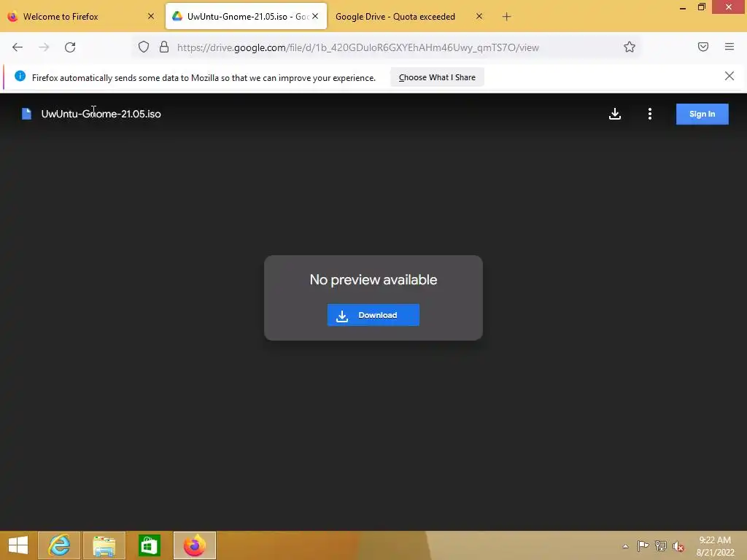747x560 pixels.
Task: Click the muted volume tray icon
Action: tap(678, 546)
